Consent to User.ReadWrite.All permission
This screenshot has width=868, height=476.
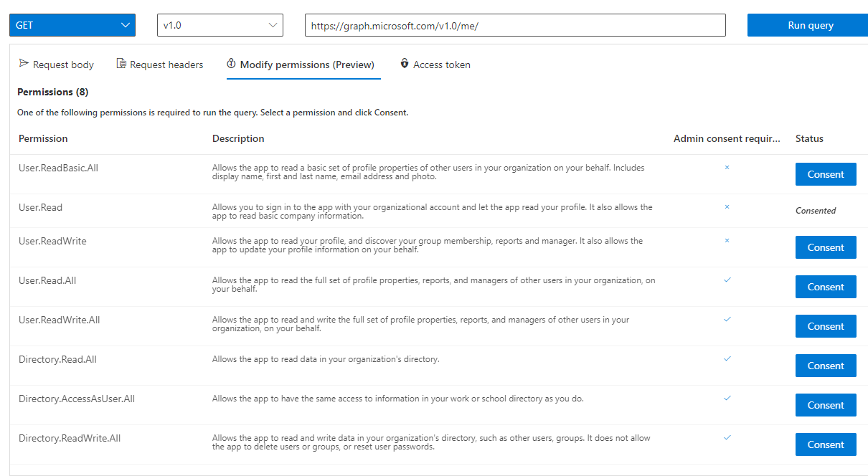point(826,326)
